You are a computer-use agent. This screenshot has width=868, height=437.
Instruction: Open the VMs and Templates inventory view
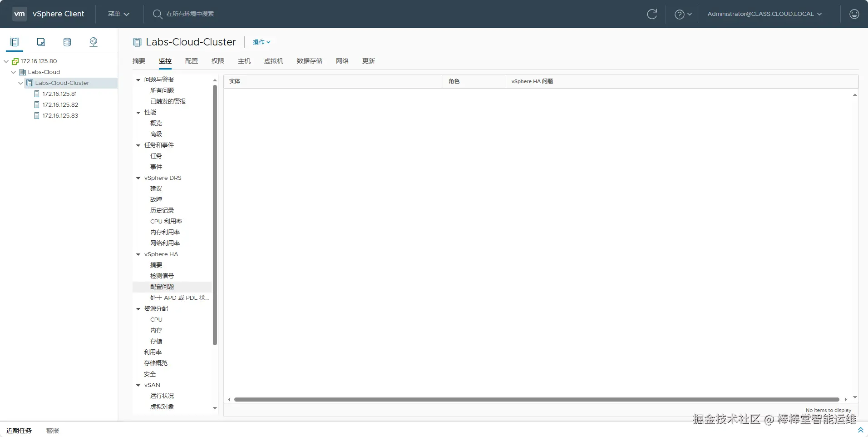41,42
